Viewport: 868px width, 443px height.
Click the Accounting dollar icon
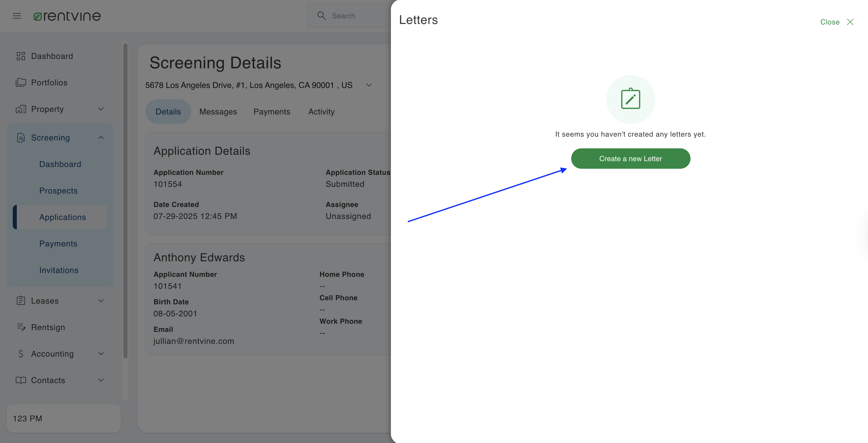[21, 354]
